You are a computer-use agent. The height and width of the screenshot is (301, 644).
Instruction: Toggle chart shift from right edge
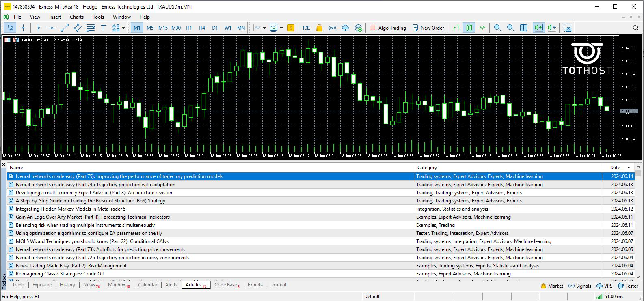[x=552, y=28]
